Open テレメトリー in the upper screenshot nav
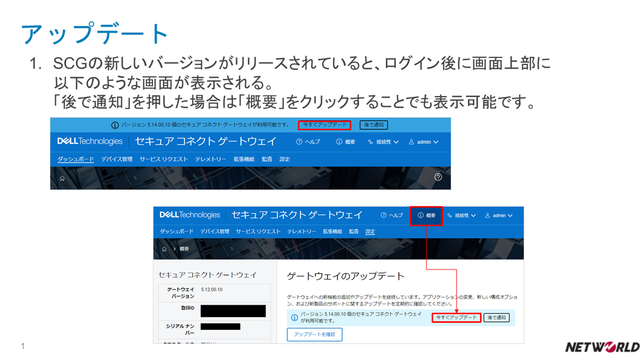644x362 pixels. point(210,159)
